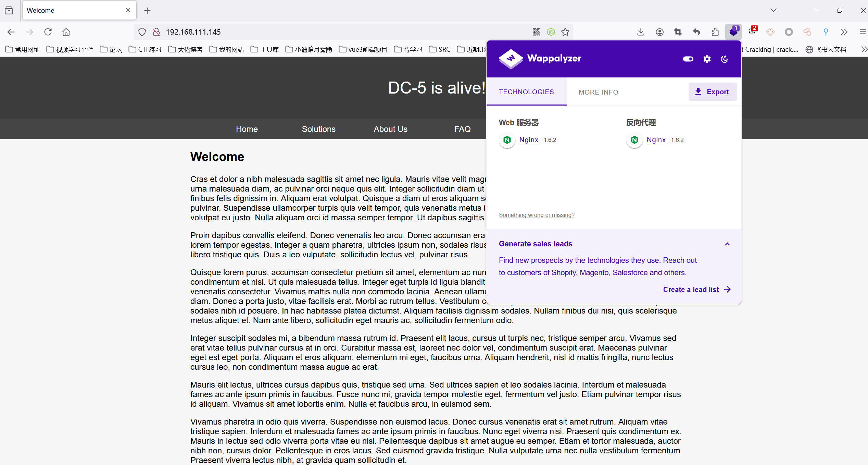Image resolution: width=868 pixels, height=465 pixels.
Task: Collapse the Generate sales leads section
Action: [x=727, y=244]
